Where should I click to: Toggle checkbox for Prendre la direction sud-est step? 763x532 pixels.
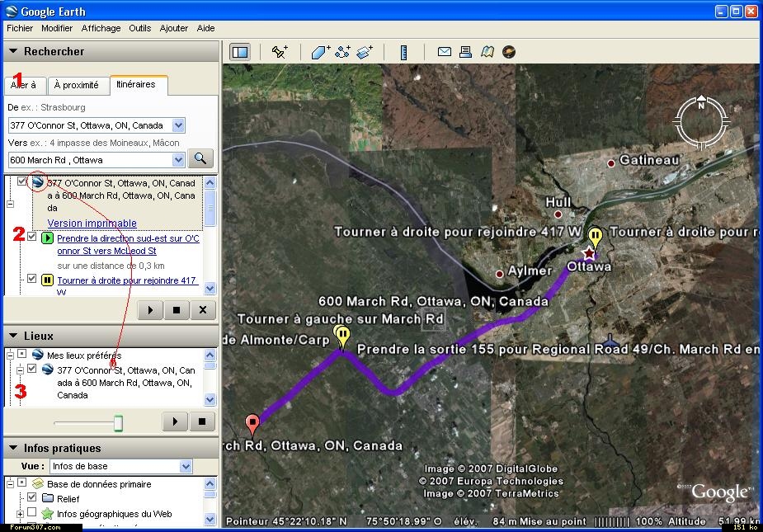[31, 237]
